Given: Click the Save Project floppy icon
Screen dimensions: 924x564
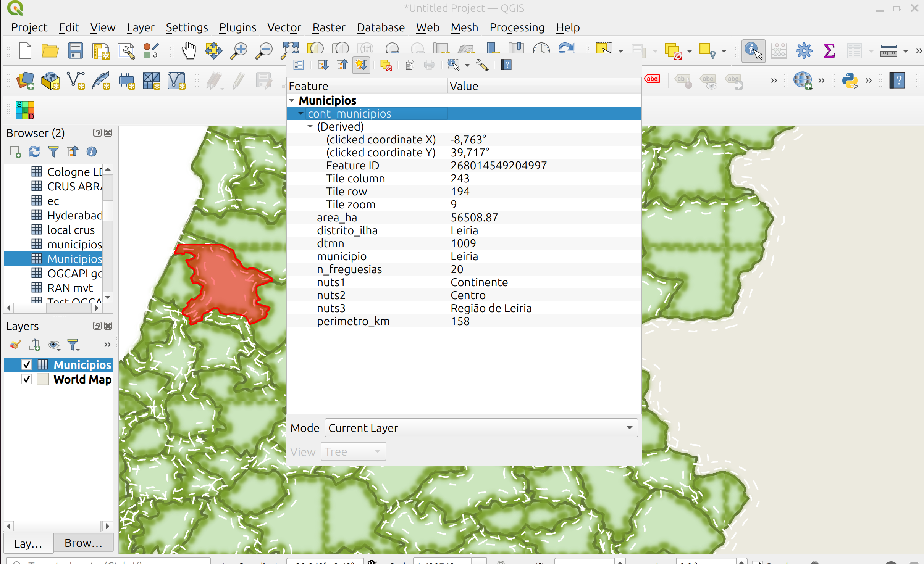Looking at the screenshot, I should [x=75, y=50].
